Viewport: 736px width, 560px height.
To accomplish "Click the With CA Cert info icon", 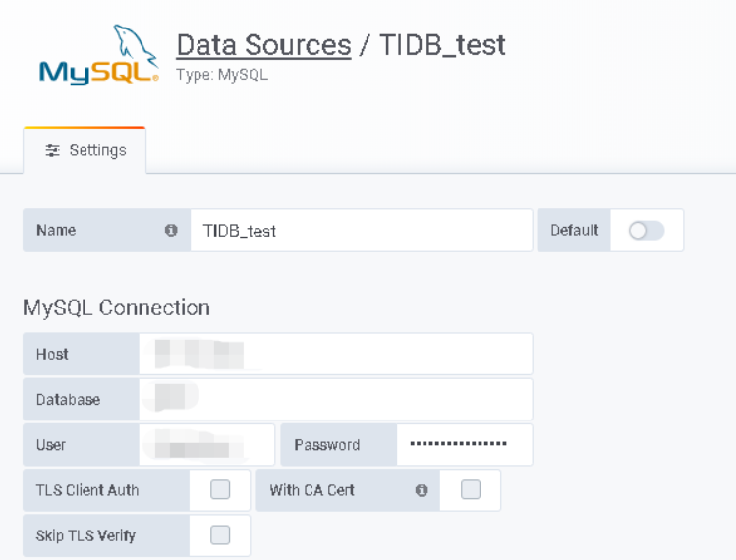I will click(x=422, y=490).
